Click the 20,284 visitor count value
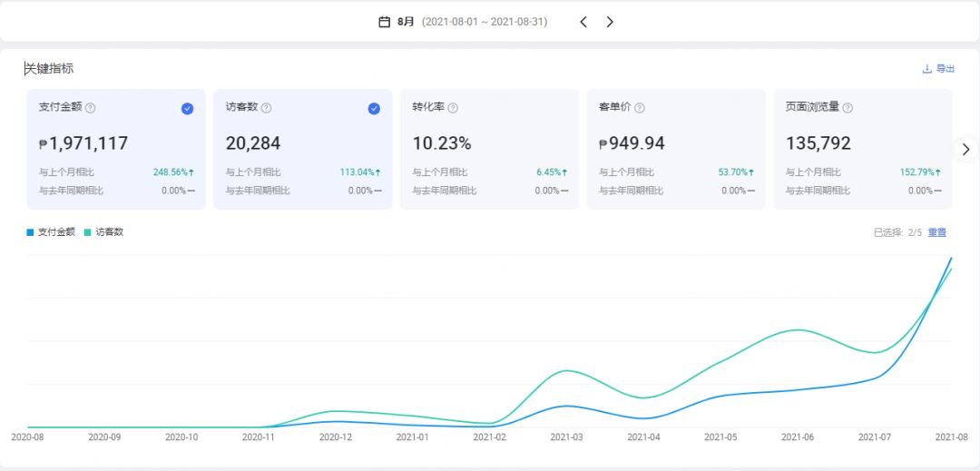The width and height of the screenshot is (980, 471). point(253,143)
